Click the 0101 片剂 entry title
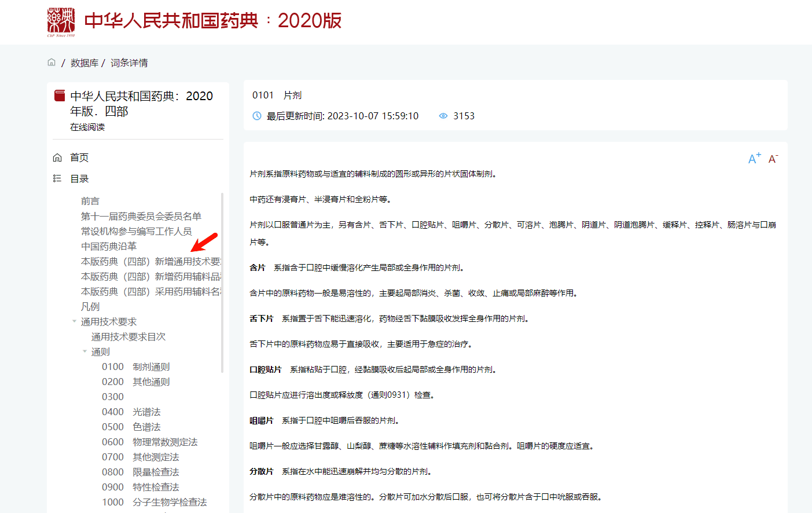This screenshot has height=513, width=812. click(x=277, y=95)
